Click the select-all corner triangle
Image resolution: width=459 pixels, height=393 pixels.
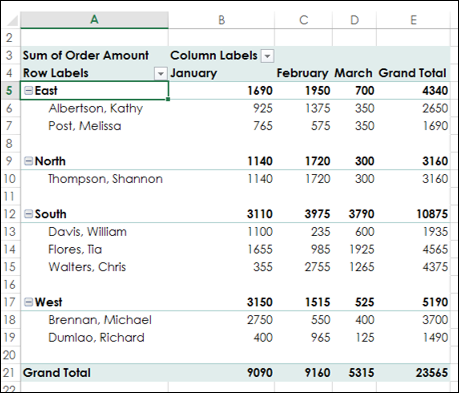pos(12,21)
